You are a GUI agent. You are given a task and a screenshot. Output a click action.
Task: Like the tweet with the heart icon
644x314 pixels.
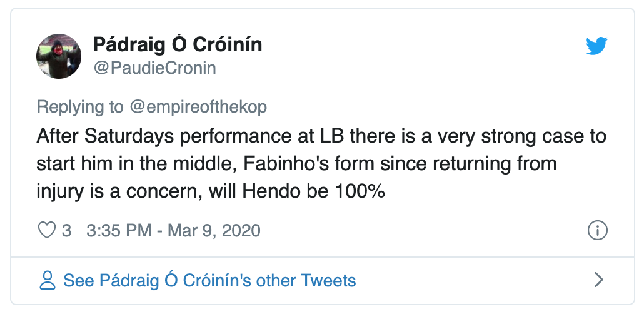[x=47, y=230]
